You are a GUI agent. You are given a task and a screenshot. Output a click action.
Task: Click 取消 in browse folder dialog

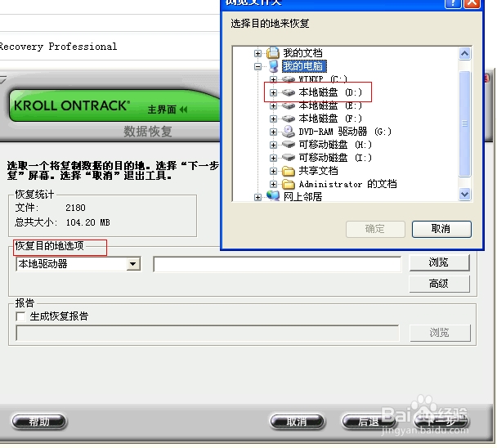coord(441,229)
